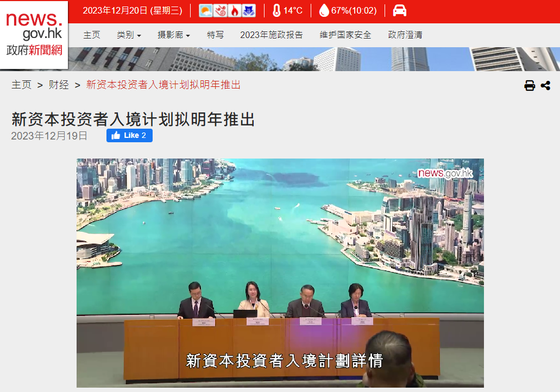Click the 主页 breadcrumb link
The width and height of the screenshot is (560, 392).
pyautogui.click(x=21, y=85)
